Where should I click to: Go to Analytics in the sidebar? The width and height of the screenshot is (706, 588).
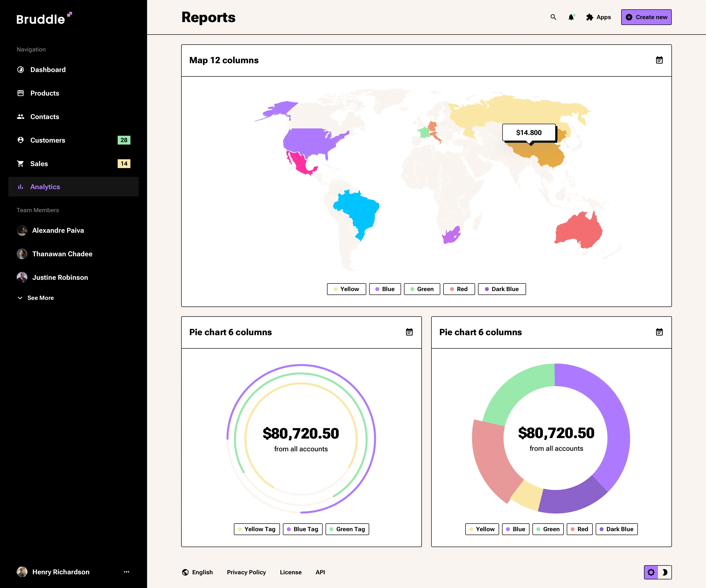[x=45, y=187]
